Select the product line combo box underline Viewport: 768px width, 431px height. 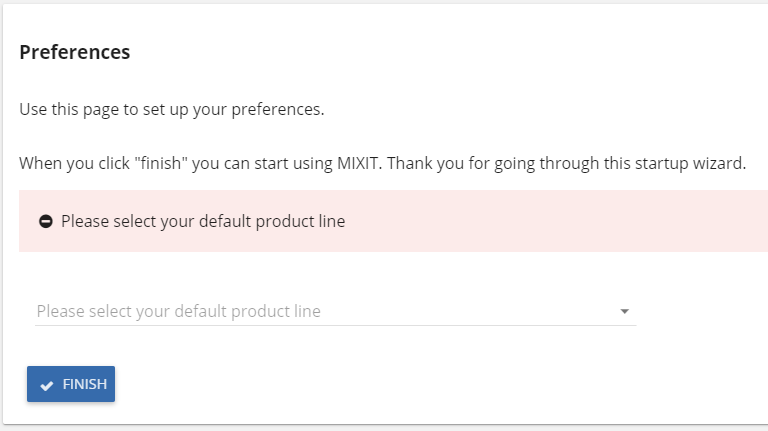(336, 325)
